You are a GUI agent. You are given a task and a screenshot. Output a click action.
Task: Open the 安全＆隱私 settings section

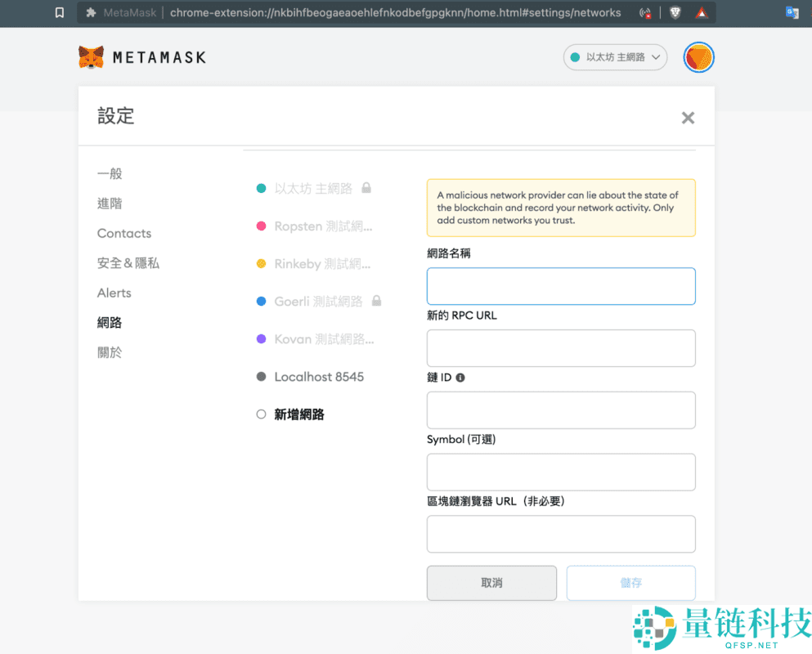[x=128, y=262]
